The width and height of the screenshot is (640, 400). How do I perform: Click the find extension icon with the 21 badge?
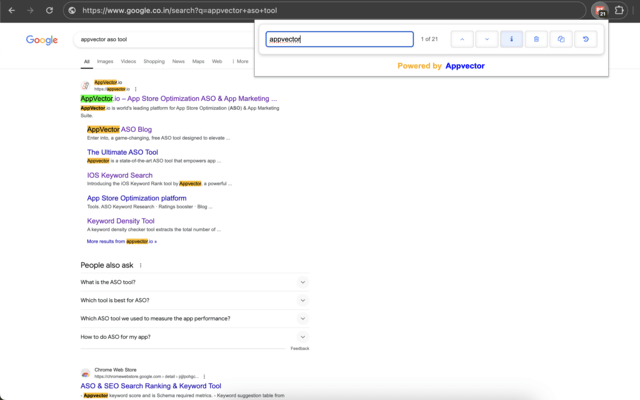coord(600,11)
